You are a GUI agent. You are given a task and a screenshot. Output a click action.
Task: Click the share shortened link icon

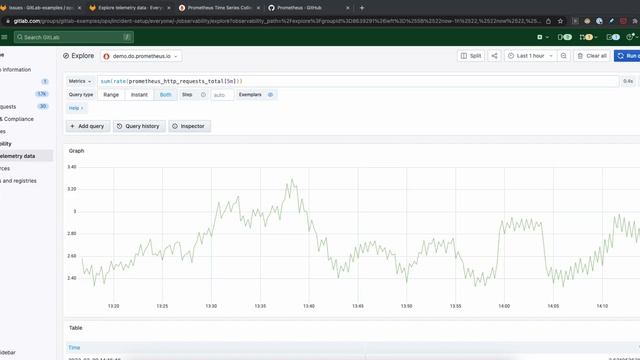[x=494, y=56]
